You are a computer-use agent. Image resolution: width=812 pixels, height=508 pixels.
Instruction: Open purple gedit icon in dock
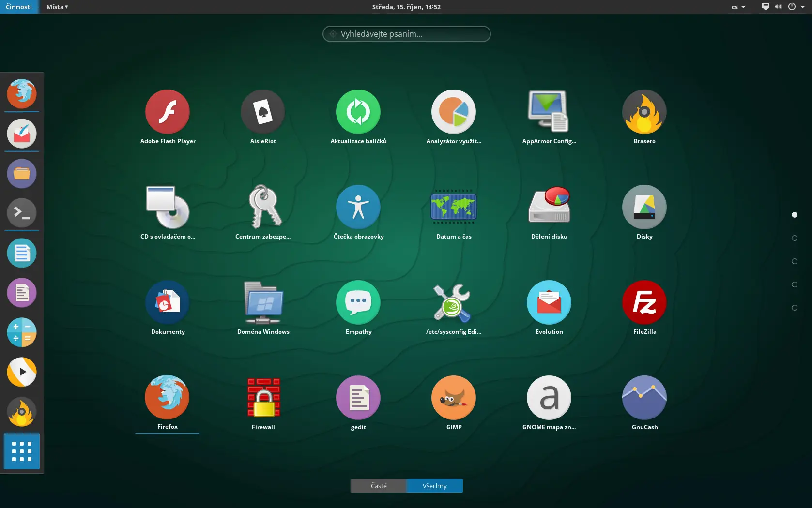(22, 293)
